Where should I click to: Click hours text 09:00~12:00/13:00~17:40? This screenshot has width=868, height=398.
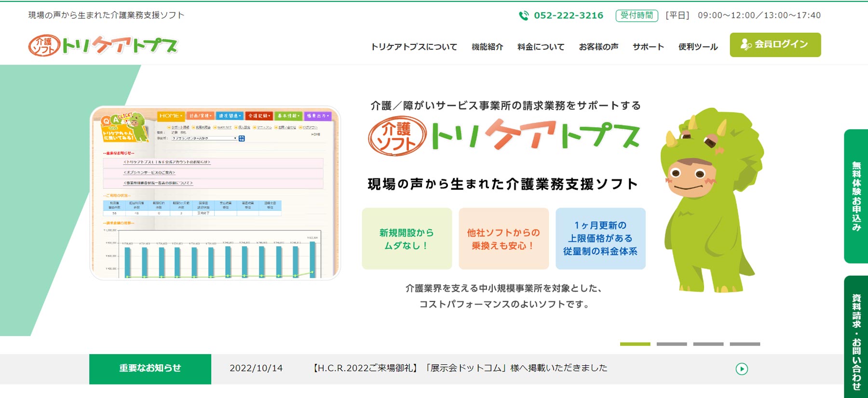pyautogui.click(x=759, y=15)
